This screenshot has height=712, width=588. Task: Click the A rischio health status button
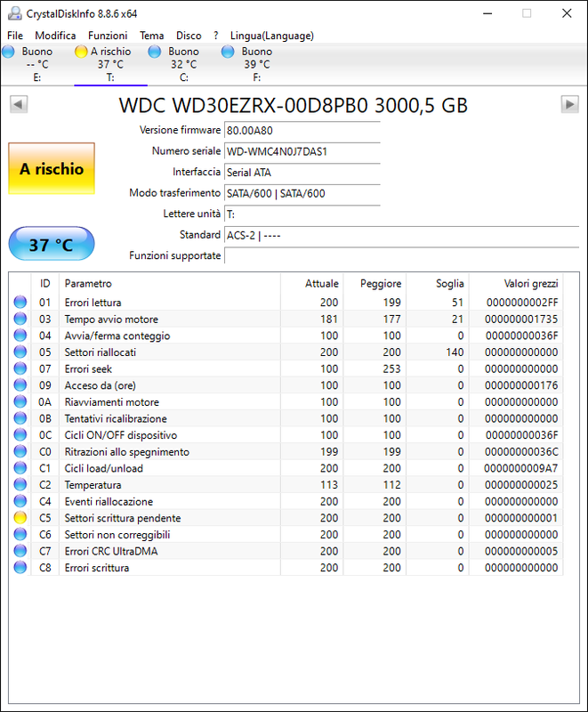point(52,168)
